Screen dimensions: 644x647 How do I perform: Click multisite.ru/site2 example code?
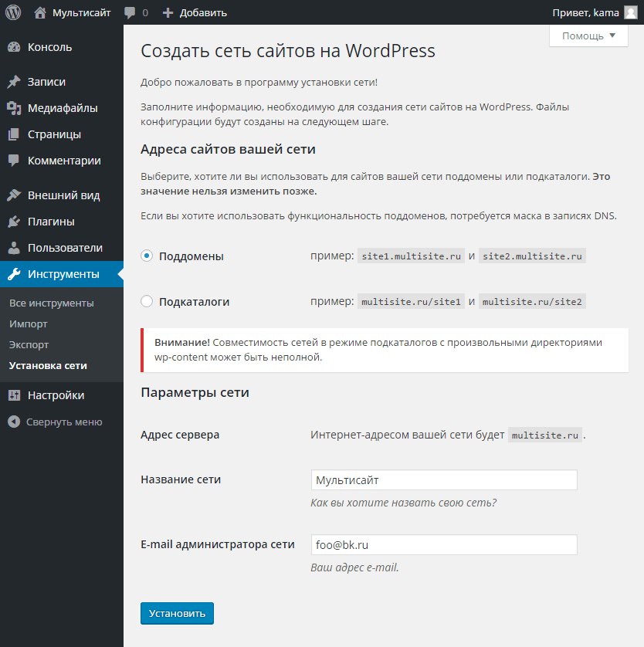pos(532,302)
